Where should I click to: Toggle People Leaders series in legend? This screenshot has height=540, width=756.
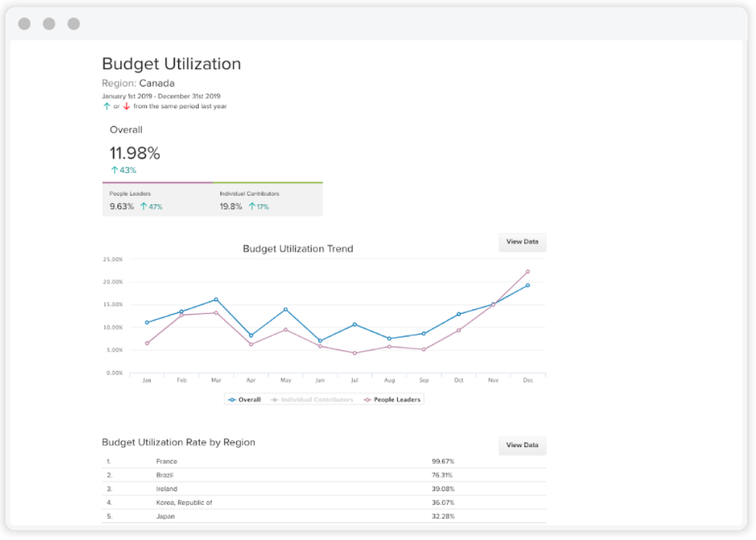pyautogui.click(x=392, y=400)
